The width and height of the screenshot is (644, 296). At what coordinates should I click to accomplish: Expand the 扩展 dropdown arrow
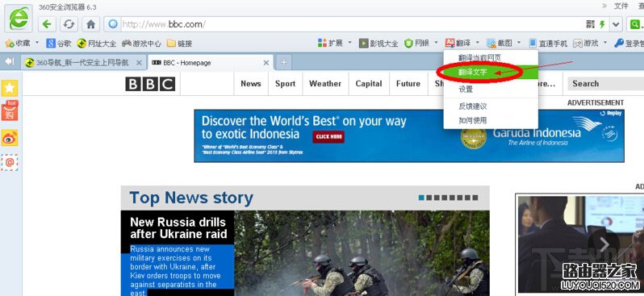click(x=350, y=43)
